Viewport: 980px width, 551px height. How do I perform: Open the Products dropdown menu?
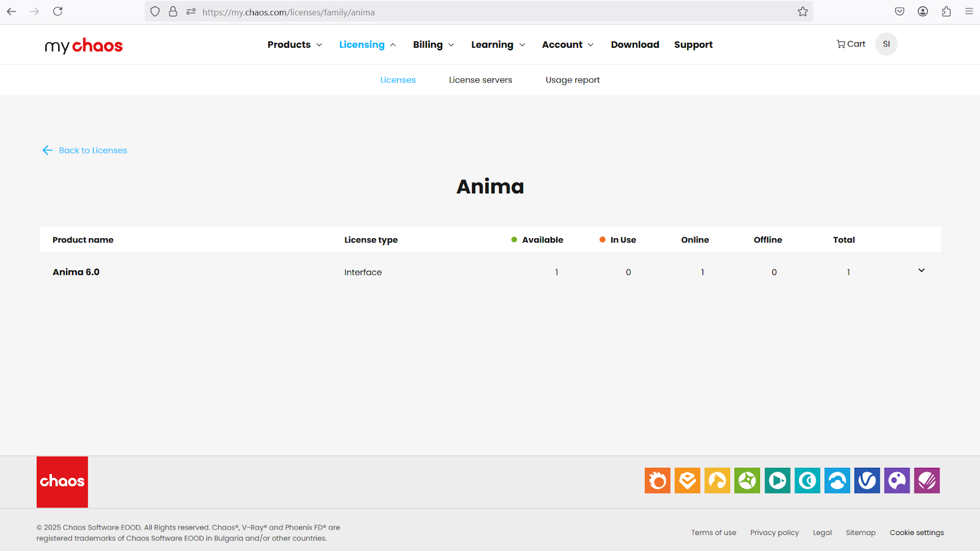coord(295,45)
